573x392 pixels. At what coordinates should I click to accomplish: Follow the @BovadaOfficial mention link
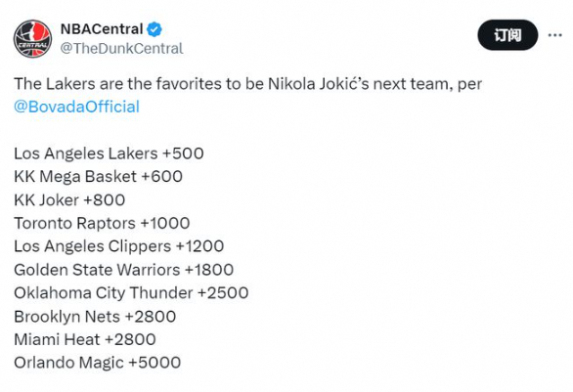tap(76, 107)
